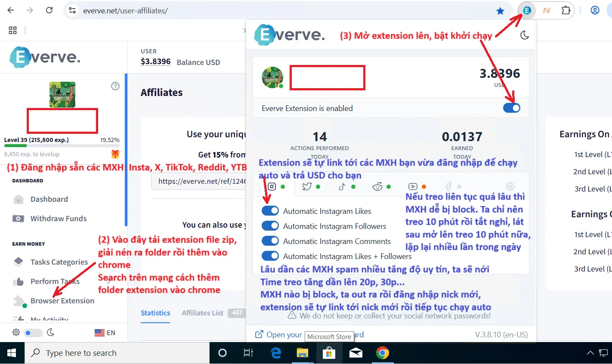Open extension settings gear tab
Screen dimensions: 612x364
(x=510, y=187)
